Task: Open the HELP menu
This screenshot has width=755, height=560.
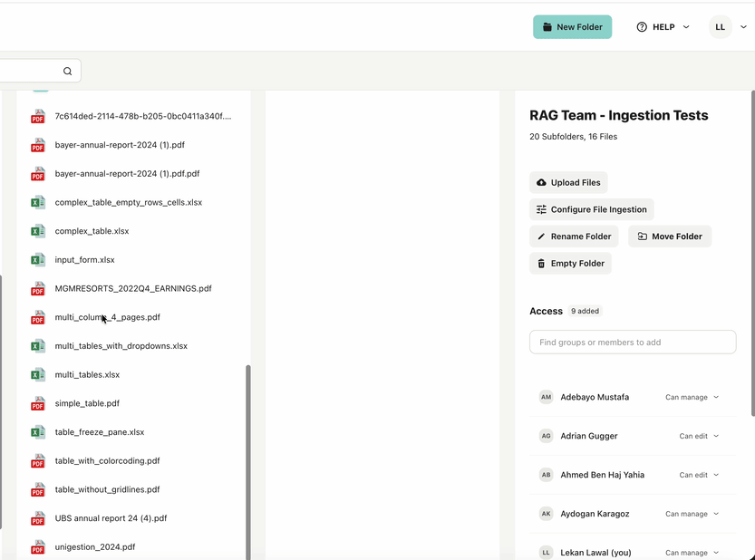Action: pos(663,27)
